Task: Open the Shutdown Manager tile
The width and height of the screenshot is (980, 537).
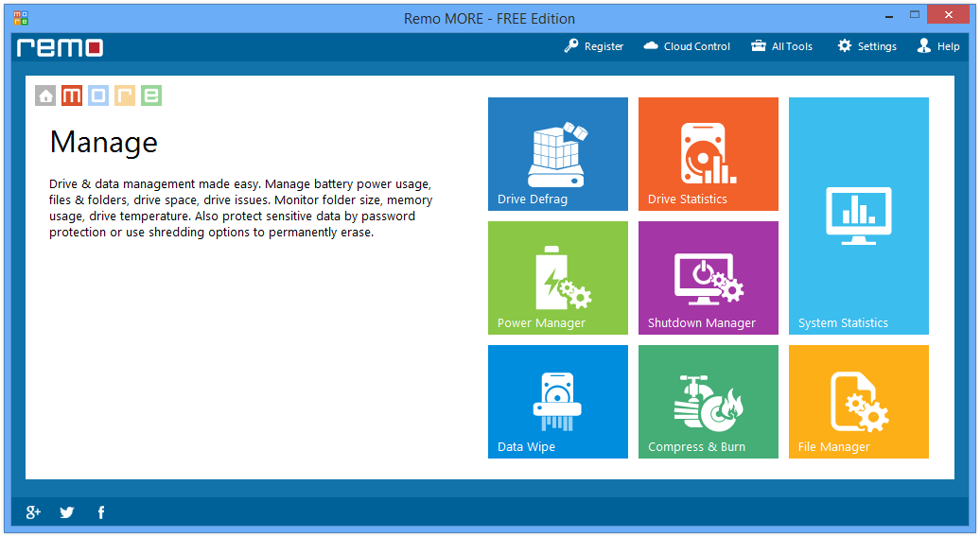Action: coord(709,278)
